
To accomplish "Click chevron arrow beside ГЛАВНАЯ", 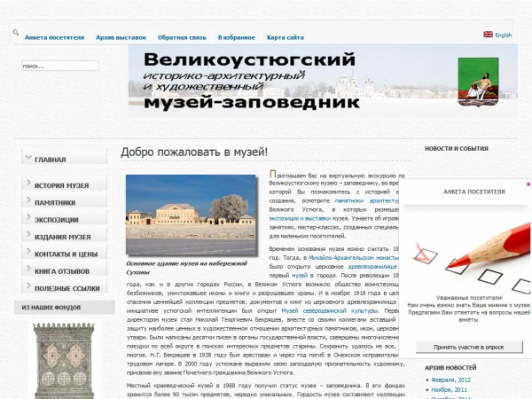I will [28, 158].
